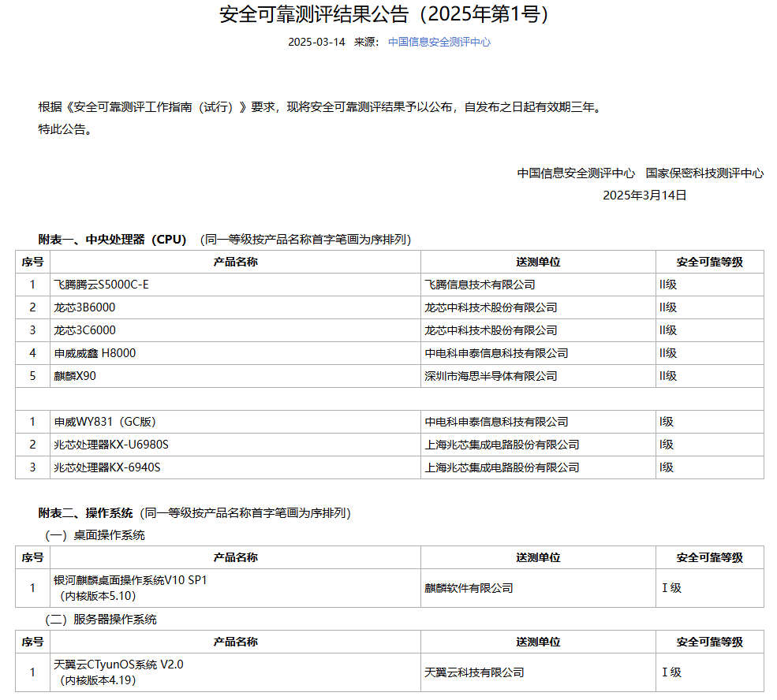
Task: Select the 天翼云CTyunOS系统 V2.0 entry
Action: pyautogui.click(x=118, y=665)
